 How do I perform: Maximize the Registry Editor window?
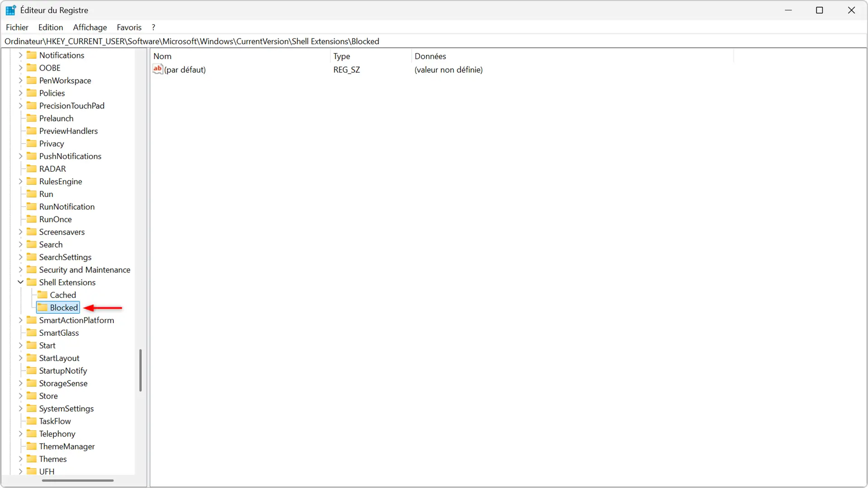(820, 10)
